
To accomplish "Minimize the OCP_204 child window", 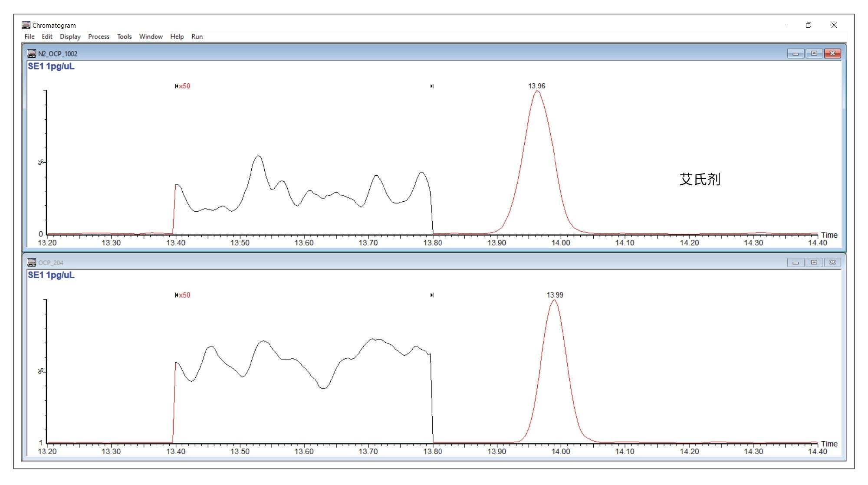I will [x=796, y=262].
